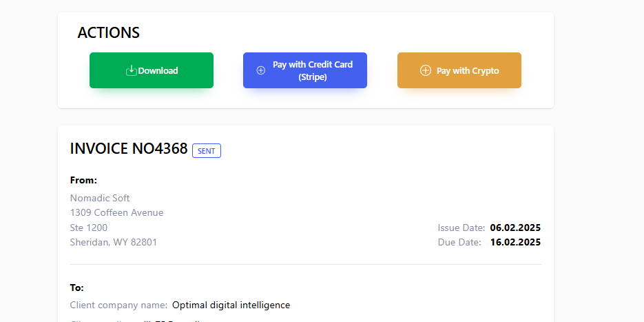Screen dimensions: 644x322
Task: Click the download arrow icon
Action: [x=132, y=70]
